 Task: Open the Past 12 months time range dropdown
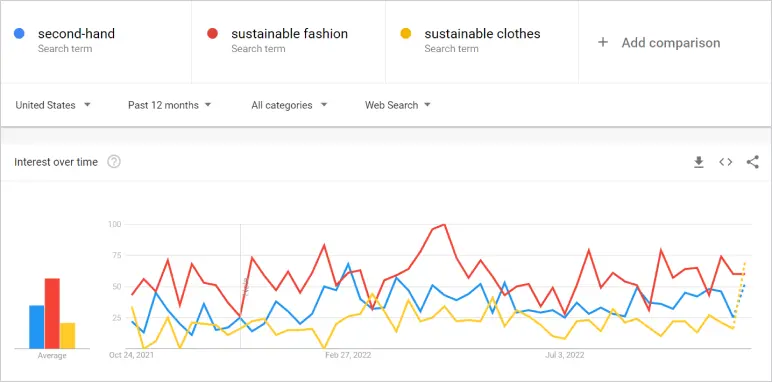click(x=169, y=105)
